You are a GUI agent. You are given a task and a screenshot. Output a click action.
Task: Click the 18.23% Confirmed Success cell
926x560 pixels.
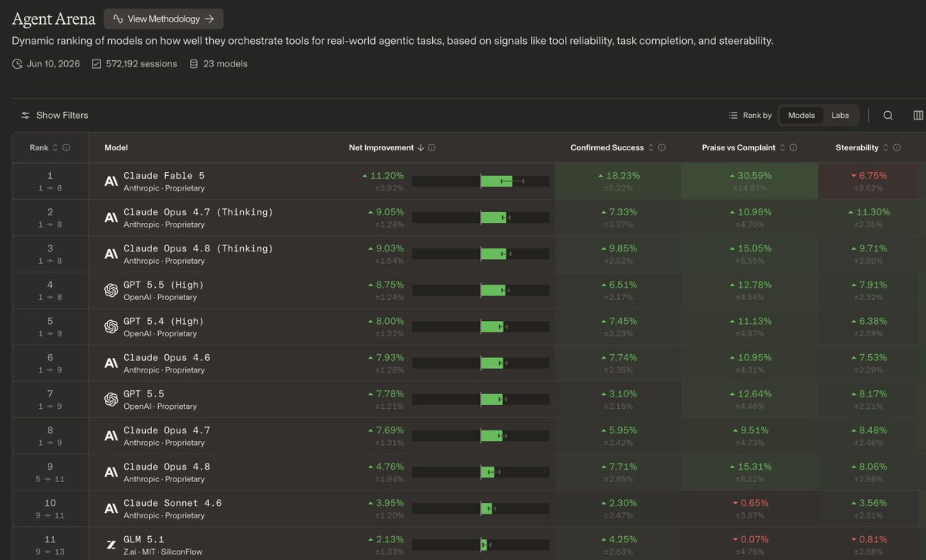pyautogui.click(x=618, y=181)
